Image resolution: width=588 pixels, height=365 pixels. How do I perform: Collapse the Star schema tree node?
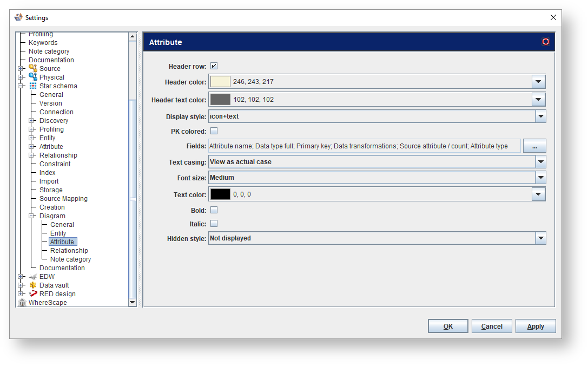(21, 86)
